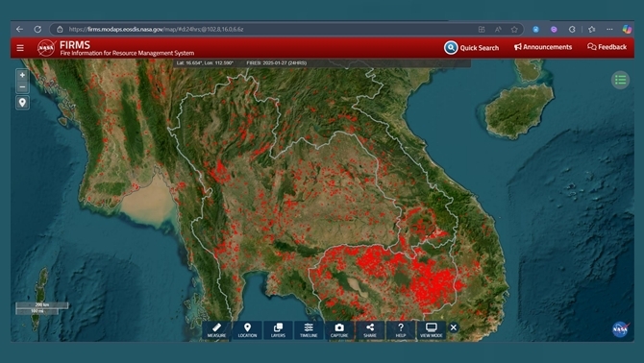Close the bottom toolbar
Screen dimensions: 644x363
pos(454,327)
